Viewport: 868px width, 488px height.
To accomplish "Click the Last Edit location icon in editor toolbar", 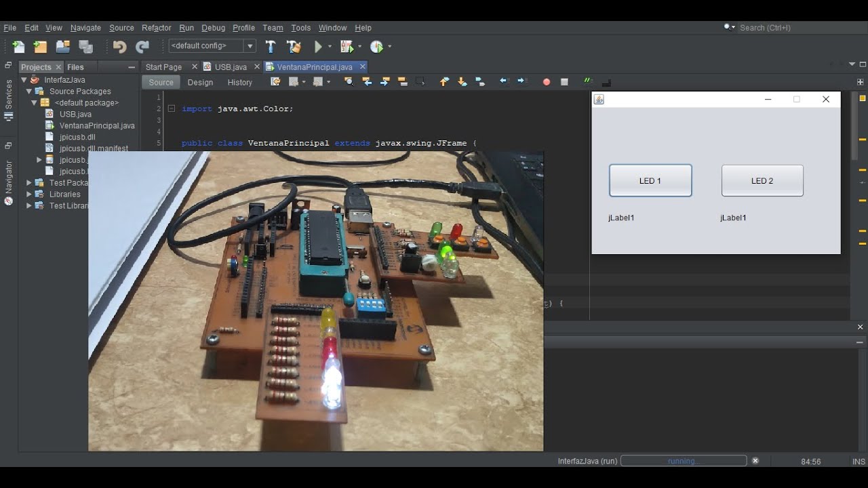I will [275, 81].
